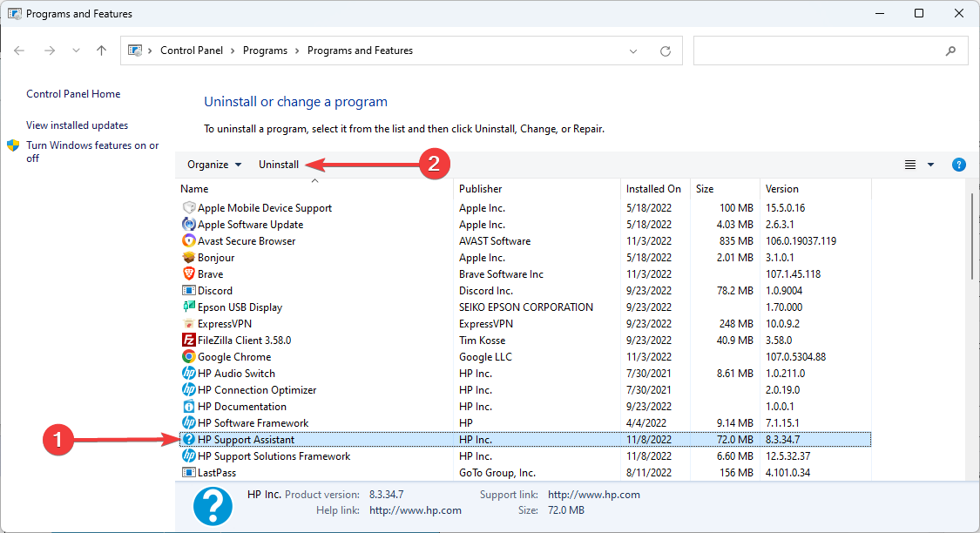The image size is (980, 533).
Task: Select the Brave browser icon in list
Action: pos(189,274)
